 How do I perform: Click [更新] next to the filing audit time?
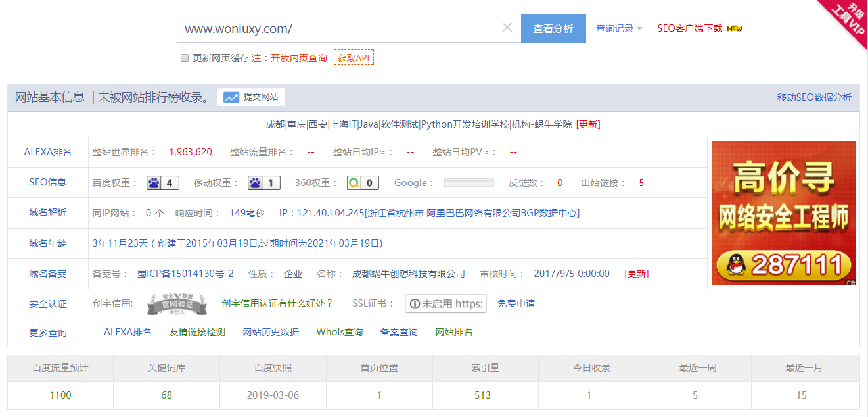point(637,274)
